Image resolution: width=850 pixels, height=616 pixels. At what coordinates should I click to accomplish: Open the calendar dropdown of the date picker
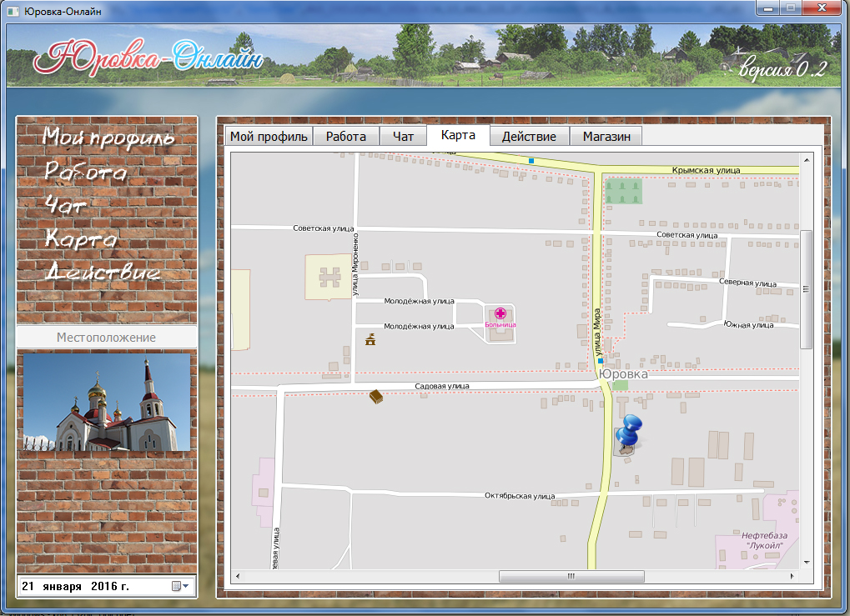pos(179,586)
